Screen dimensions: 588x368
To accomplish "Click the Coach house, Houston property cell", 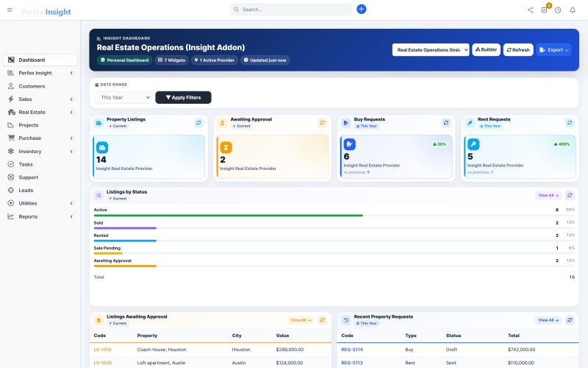I will [x=162, y=350].
